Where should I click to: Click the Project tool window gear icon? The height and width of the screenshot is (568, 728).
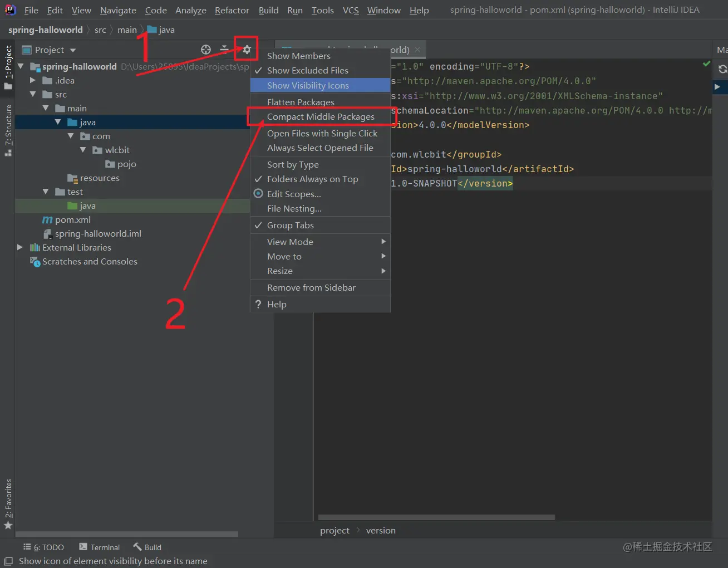pos(247,50)
